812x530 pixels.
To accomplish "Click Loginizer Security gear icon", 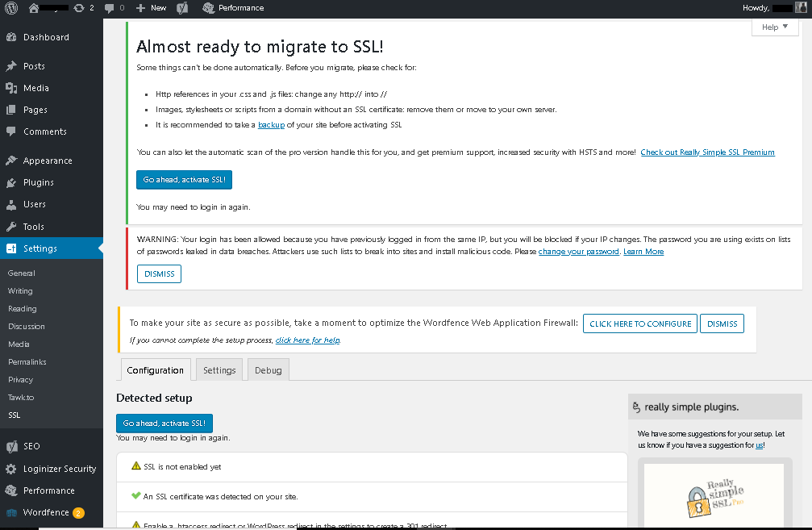I will pos(11,469).
